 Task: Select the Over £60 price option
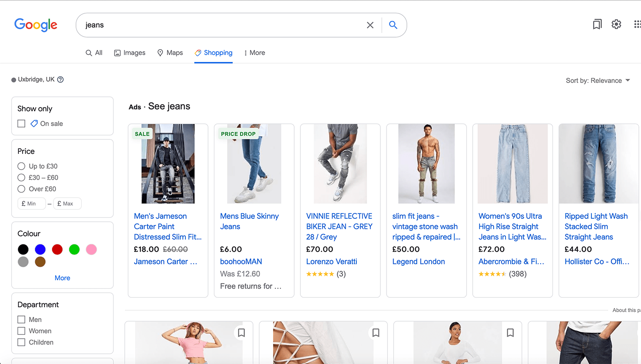click(21, 189)
